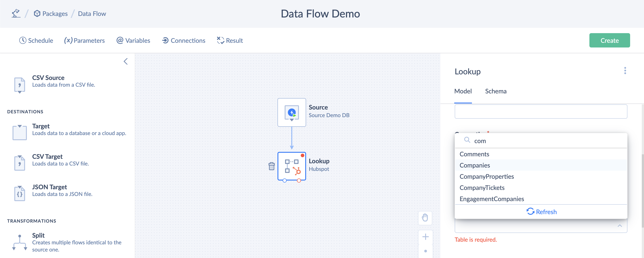The height and width of the screenshot is (258, 644).
Task: Click the hand pan tool icon
Action: [x=425, y=218]
